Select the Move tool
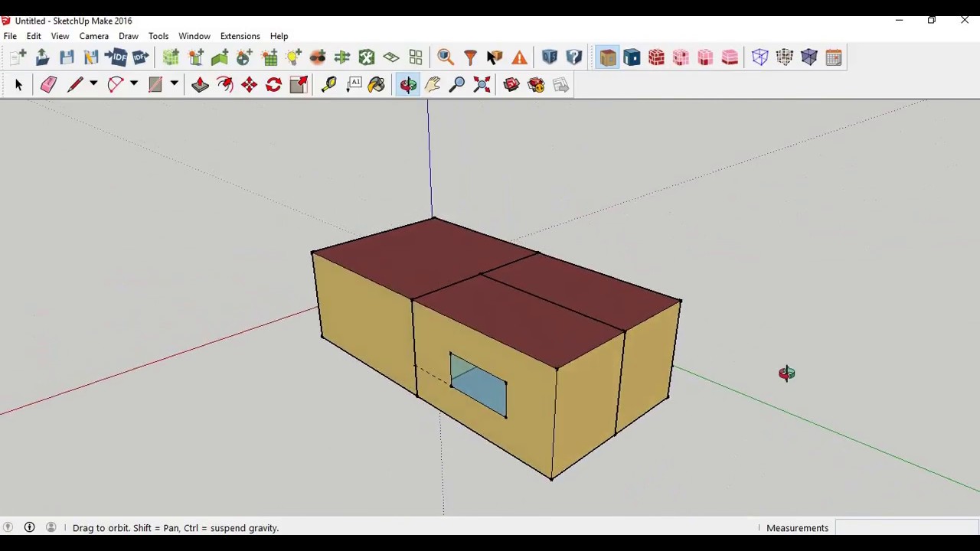 249,85
